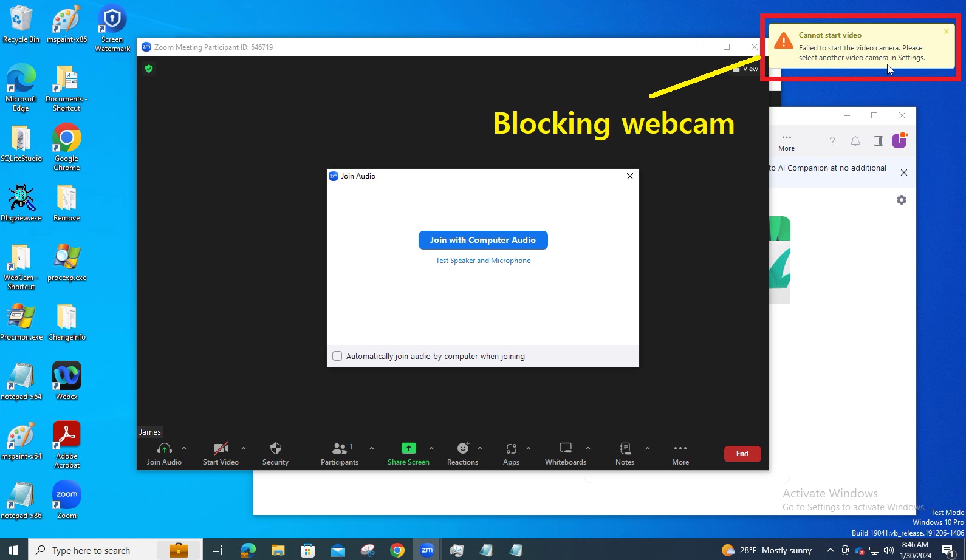
Task: Expand the arrow next to Share Screen
Action: point(431,448)
